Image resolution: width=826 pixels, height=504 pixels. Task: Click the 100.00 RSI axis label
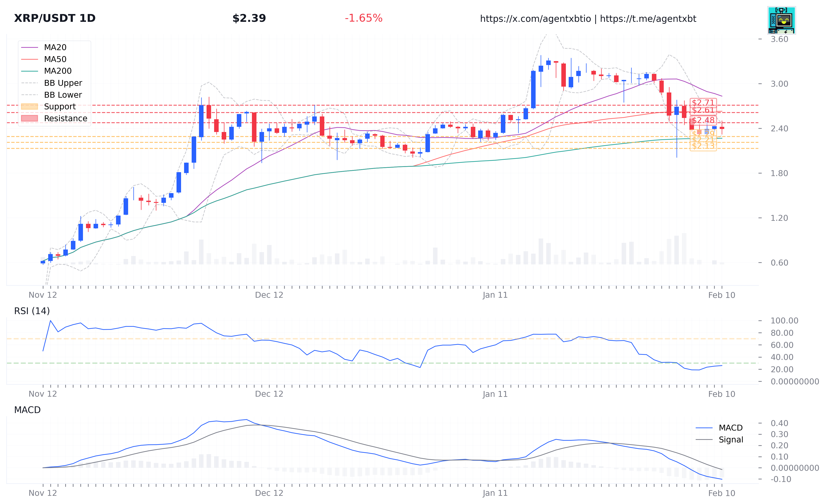click(785, 321)
